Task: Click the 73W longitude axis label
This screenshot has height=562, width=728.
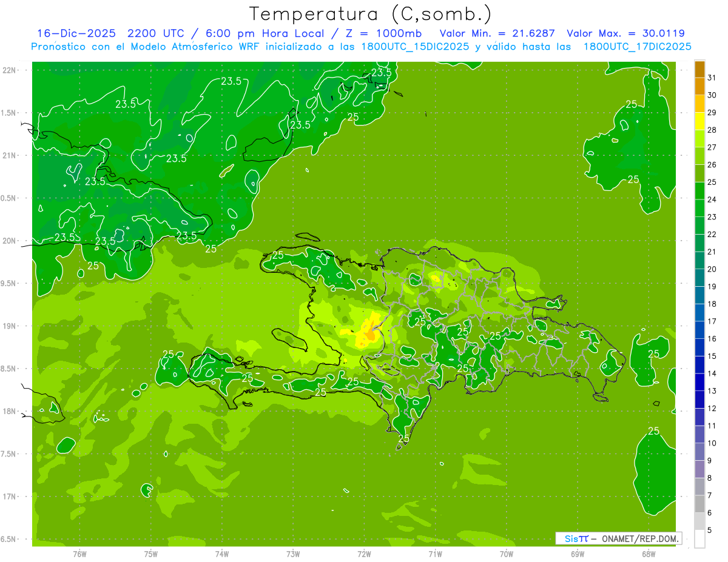Action: [x=293, y=554]
